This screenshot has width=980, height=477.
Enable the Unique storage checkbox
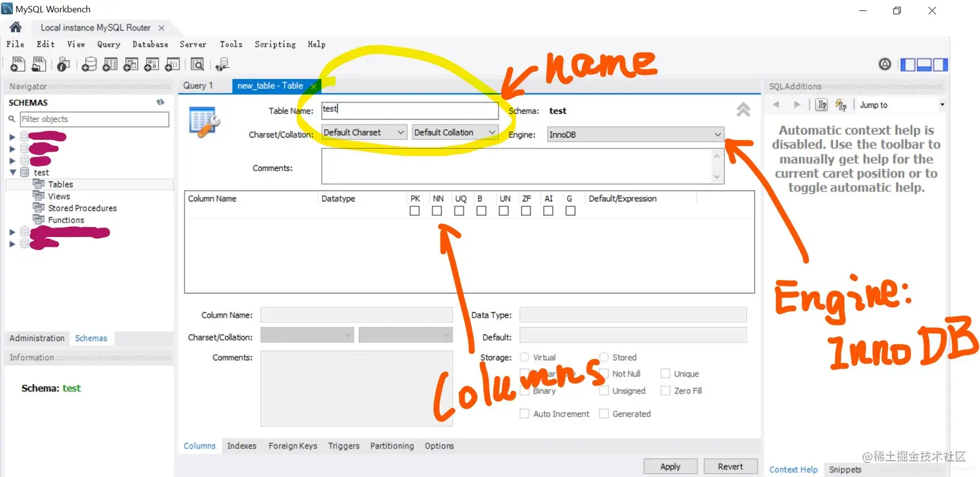pyautogui.click(x=666, y=374)
